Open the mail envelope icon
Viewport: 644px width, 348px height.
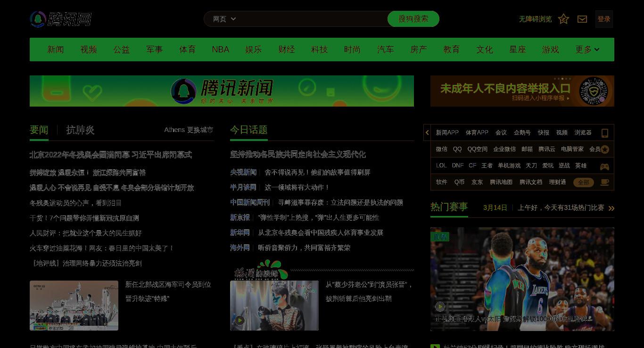[582, 19]
